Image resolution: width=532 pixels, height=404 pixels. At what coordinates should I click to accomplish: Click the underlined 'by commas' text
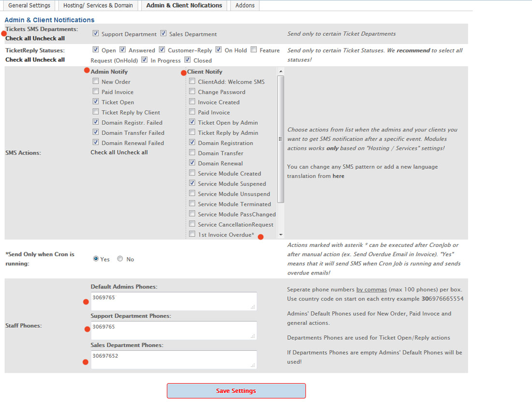point(371,289)
